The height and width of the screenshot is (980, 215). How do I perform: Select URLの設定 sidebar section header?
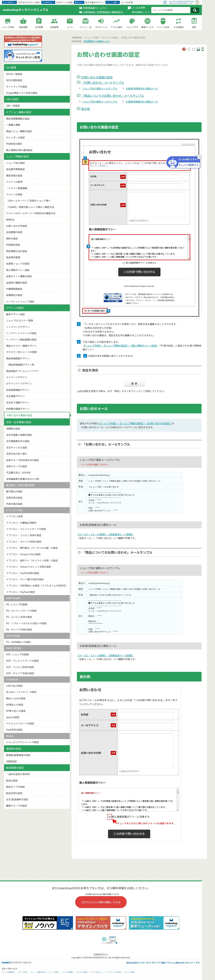(x=37, y=99)
